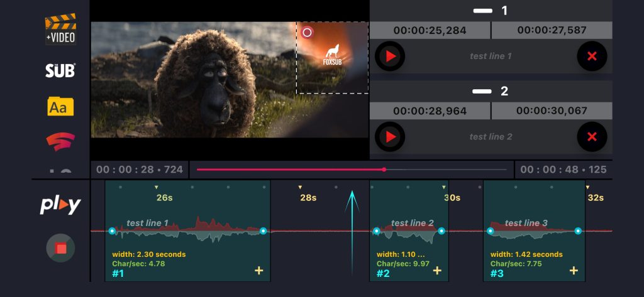Select the left handle of clip #1

click(112, 231)
